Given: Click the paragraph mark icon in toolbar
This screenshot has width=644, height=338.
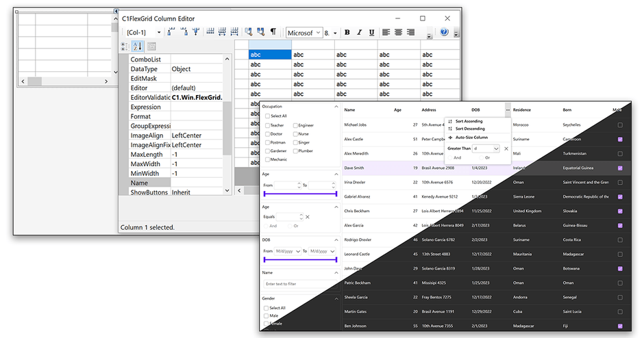Looking at the screenshot, I should (273, 32).
